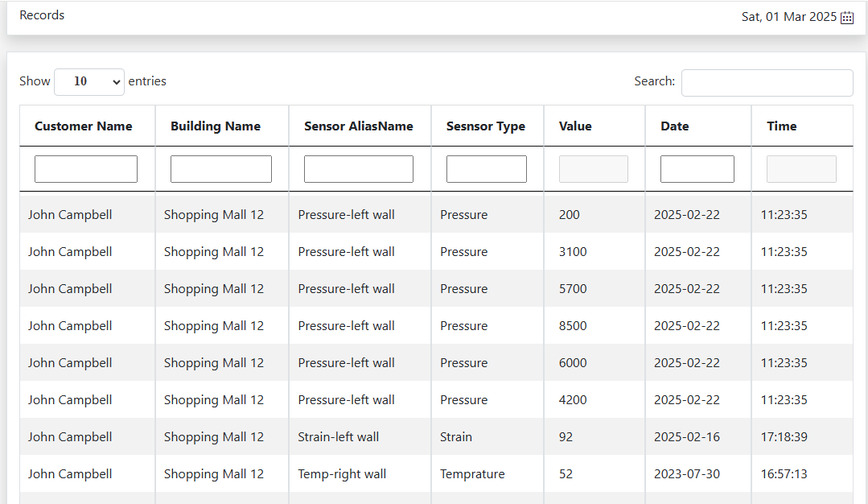The height and width of the screenshot is (504, 868).
Task: Click the calendar icon beside the date
Action: coord(846,18)
